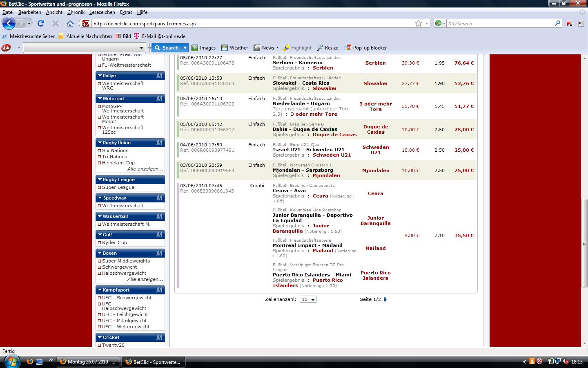Tick the Tri Nations checkbox
The height and width of the screenshot is (368, 588).
click(100, 157)
